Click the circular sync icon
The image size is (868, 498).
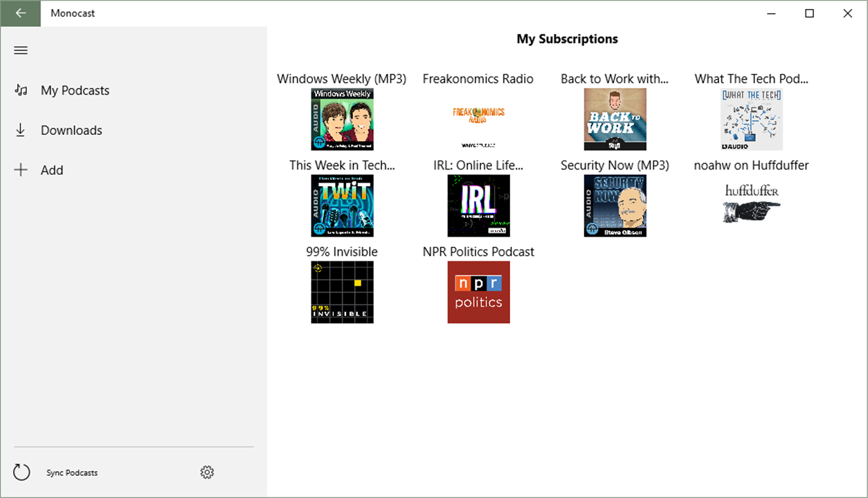(x=21, y=472)
